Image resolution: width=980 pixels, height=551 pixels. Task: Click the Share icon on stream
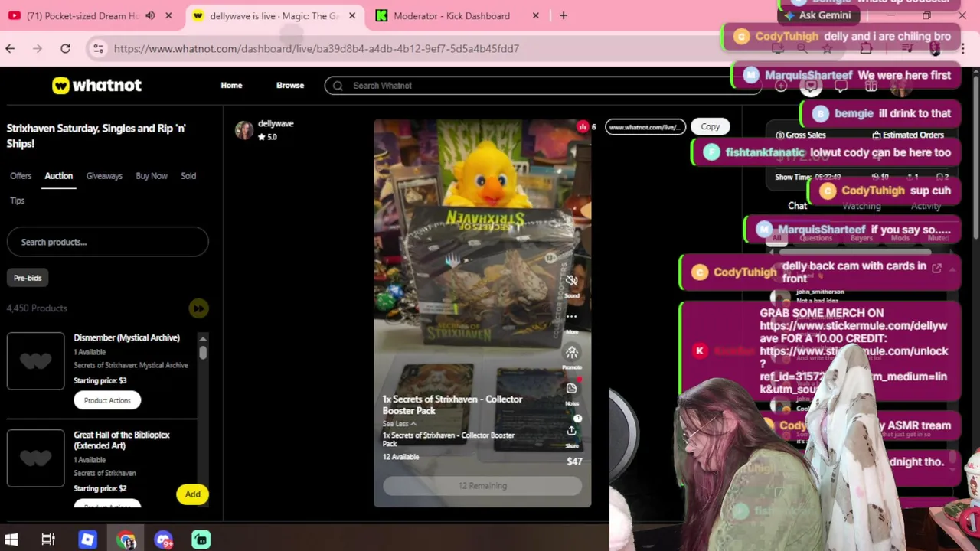tap(572, 432)
